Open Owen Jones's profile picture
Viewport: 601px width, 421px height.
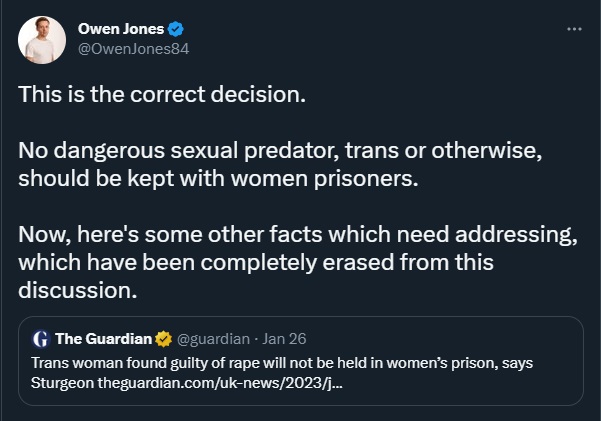coord(42,40)
